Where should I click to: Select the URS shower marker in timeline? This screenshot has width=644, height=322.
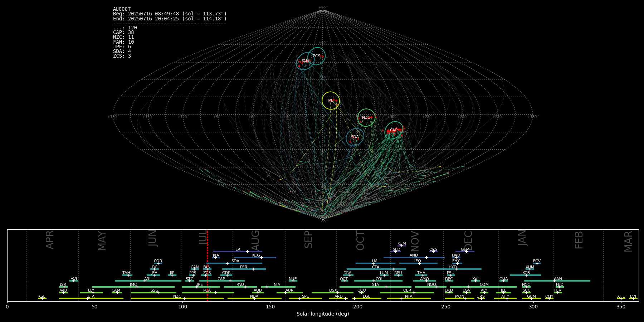481,298
